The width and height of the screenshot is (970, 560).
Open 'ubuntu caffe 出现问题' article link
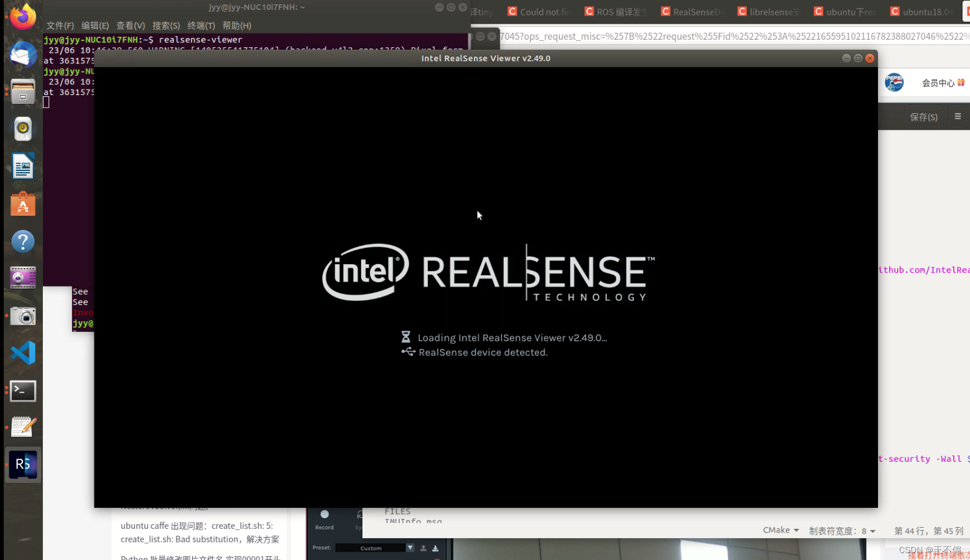click(x=200, y=533)
